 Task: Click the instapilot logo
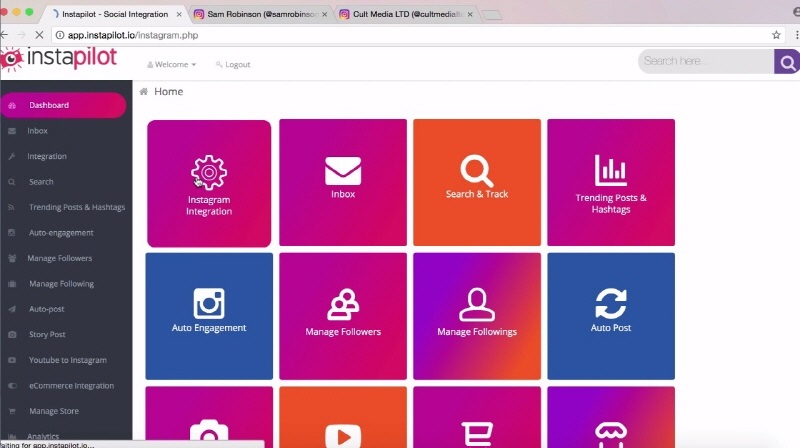coord(59,59)
